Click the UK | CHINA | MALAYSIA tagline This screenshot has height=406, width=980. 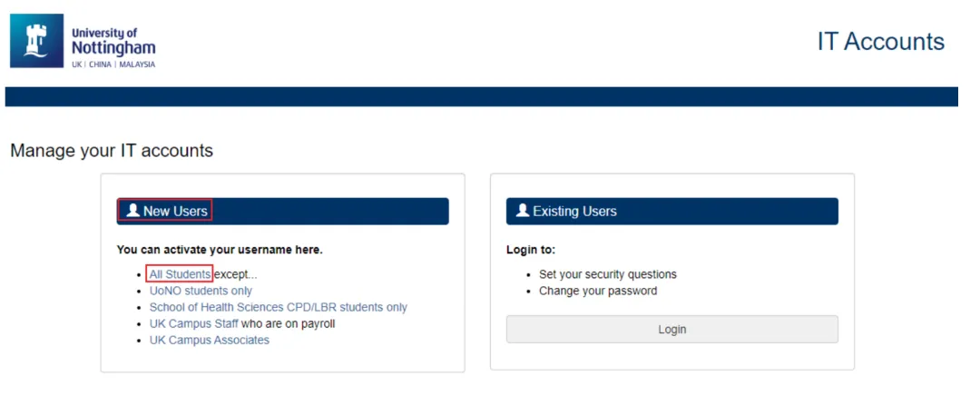pos(113,64)
